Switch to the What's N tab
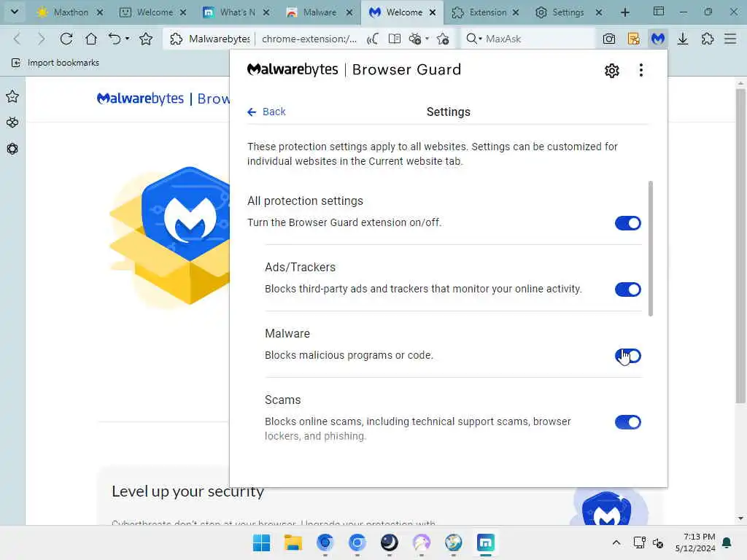747x560 pixels. point(236,12)
